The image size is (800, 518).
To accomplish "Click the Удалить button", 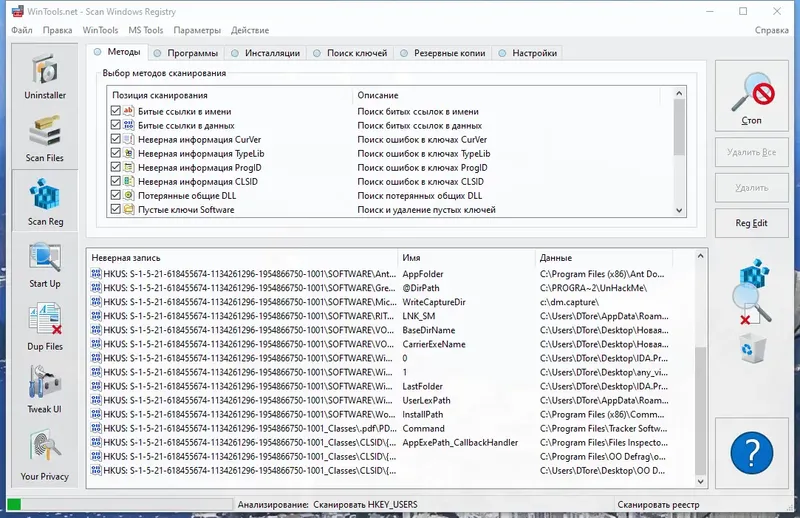I will click(752, 188).
